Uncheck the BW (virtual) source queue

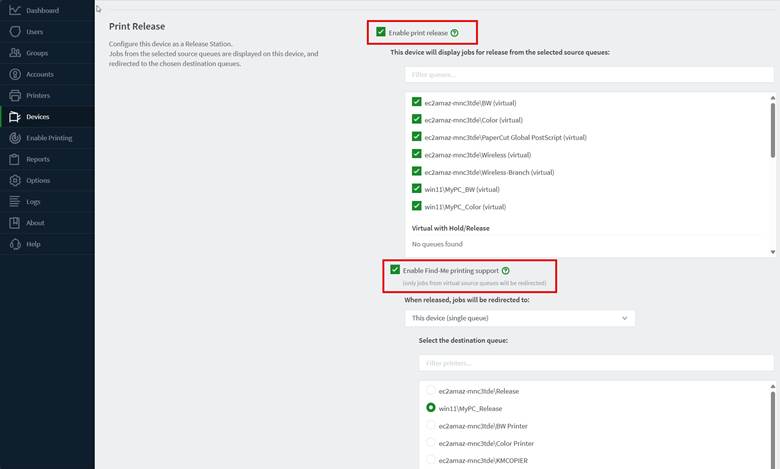[416, 102]
